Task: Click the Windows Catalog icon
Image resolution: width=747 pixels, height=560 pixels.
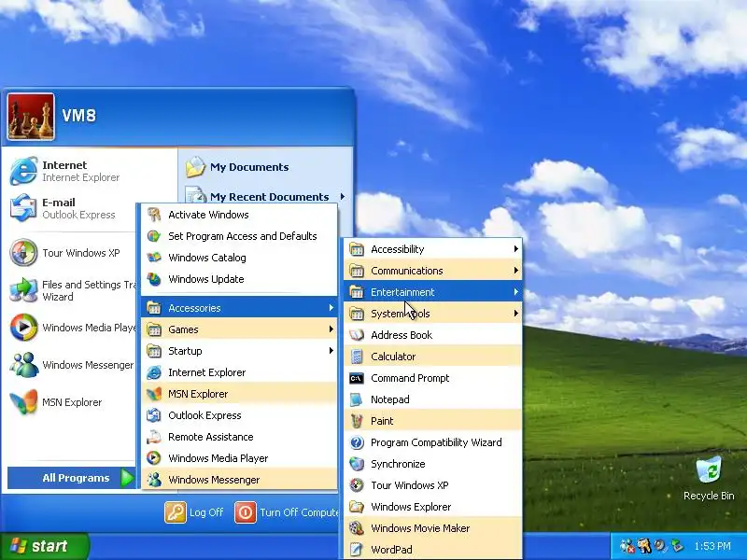Action: 154,258
